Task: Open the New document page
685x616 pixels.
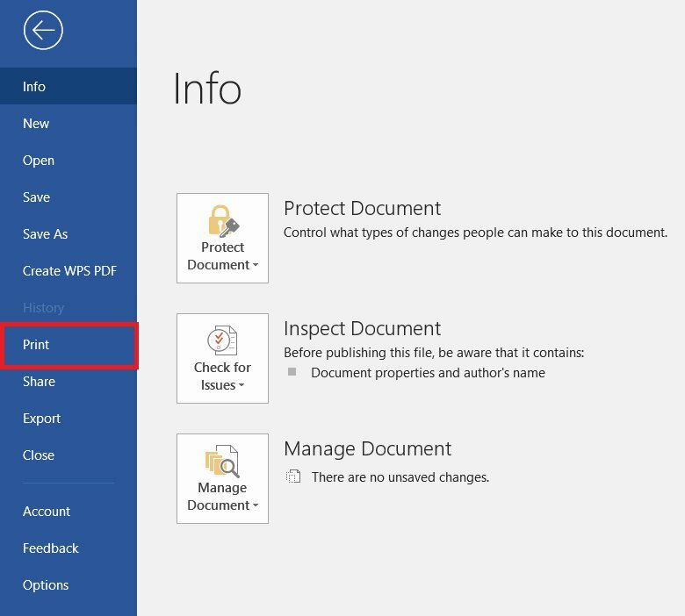Action: click(36, 124)
